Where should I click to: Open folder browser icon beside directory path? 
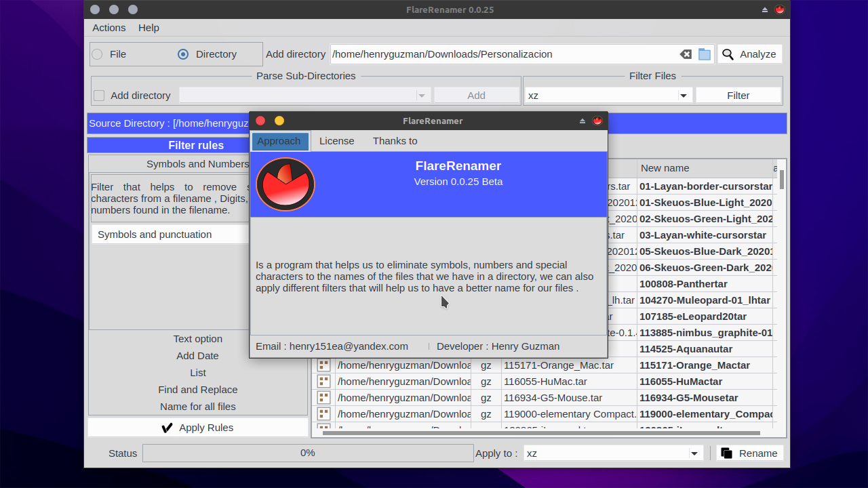[x=705, y=54]
